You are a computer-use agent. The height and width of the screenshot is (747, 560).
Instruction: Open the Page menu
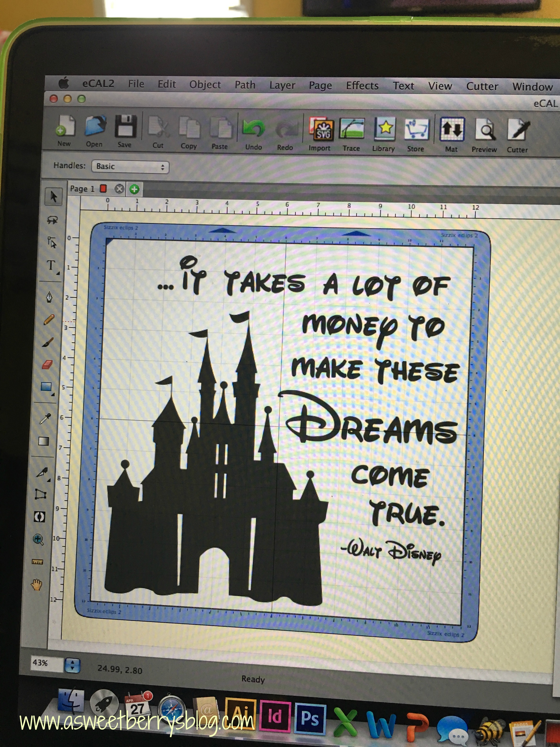[320, 86]
